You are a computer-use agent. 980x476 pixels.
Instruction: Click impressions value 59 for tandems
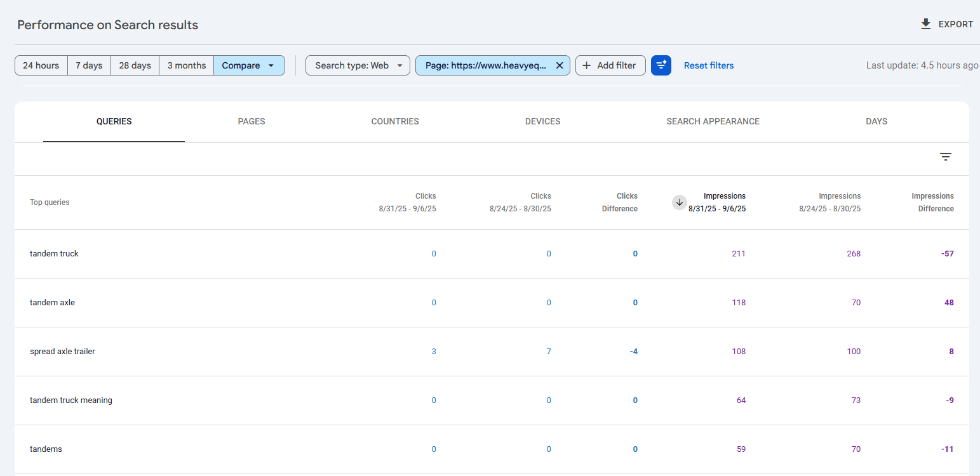[741, 449]
